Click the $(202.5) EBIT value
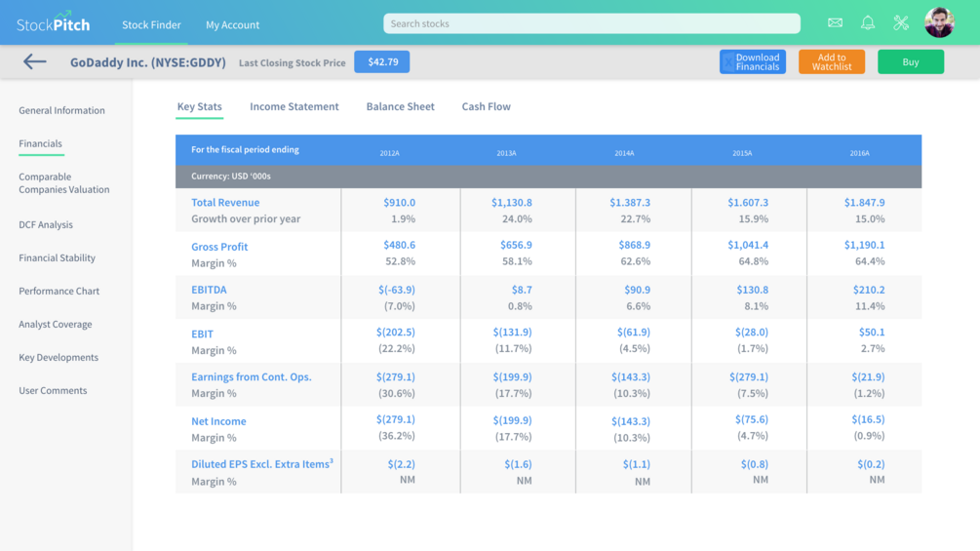 (x=396, y=333)
